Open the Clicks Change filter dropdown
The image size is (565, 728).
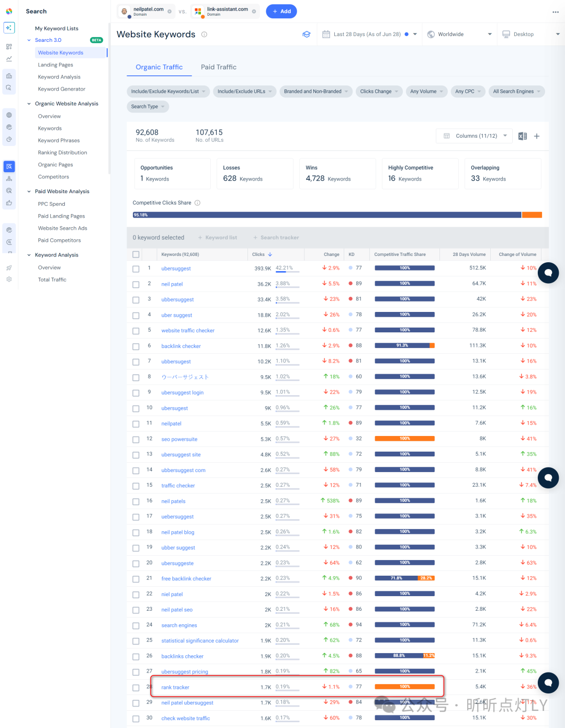(x=379, y=92)
